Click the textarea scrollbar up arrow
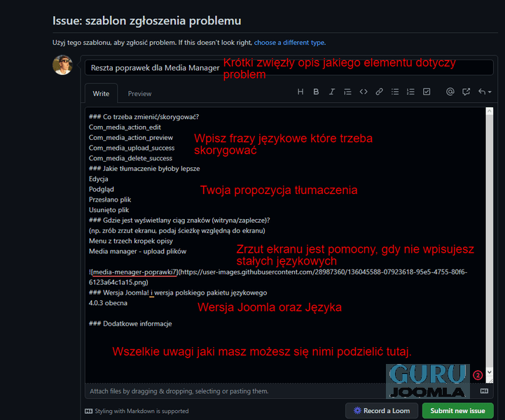The height and width of the screenshot is (420, 505). (x=490, y=111)
